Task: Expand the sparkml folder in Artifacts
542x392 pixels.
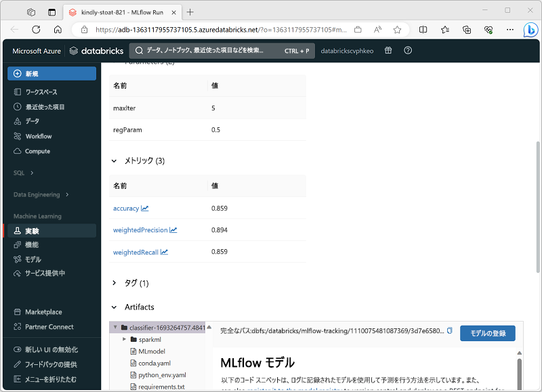Action: click(125, 339)
